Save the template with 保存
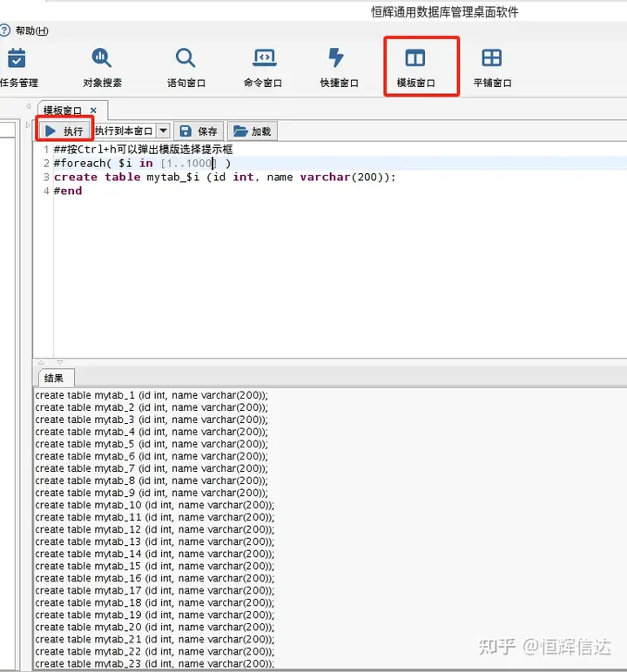Screen dimensions: 627x672 click(199, 131)
